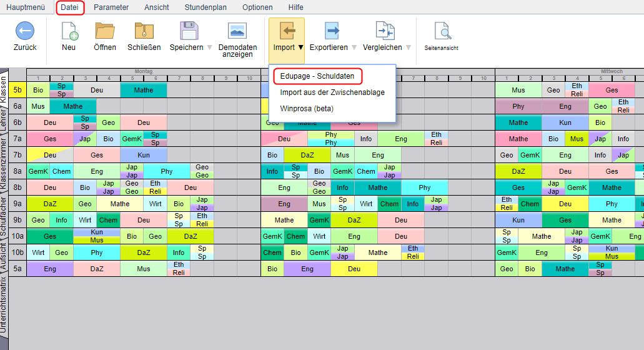Select the 5b class row header
Image resolution: width=644 pixels, height=350 pixels.
pos(17,90)
